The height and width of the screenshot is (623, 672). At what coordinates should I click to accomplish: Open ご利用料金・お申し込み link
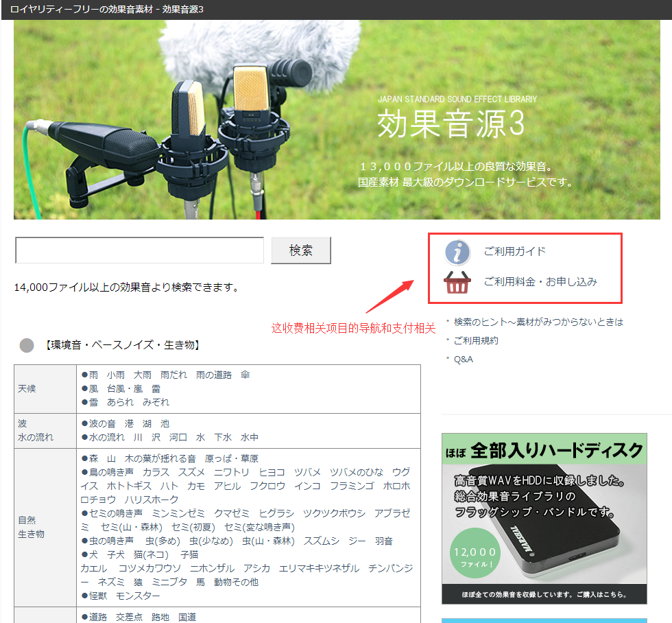click(540, 282)
